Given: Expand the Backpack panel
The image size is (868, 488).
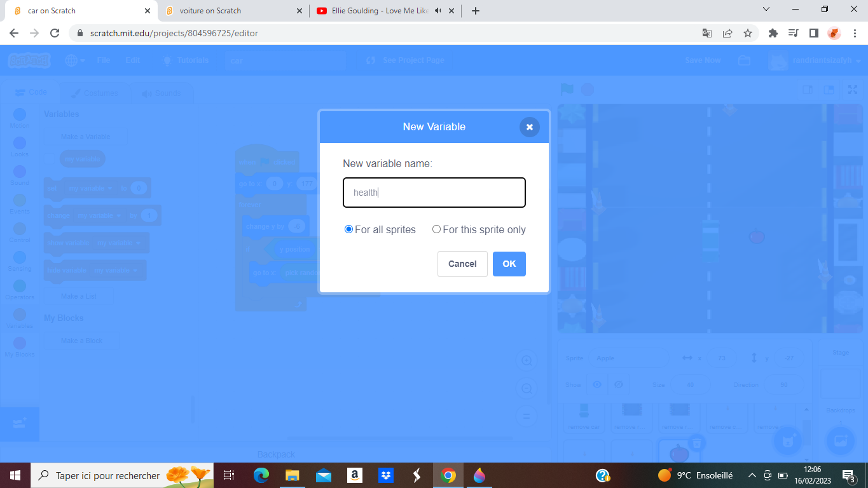Looking at the screenshot, I should (276, 454).
